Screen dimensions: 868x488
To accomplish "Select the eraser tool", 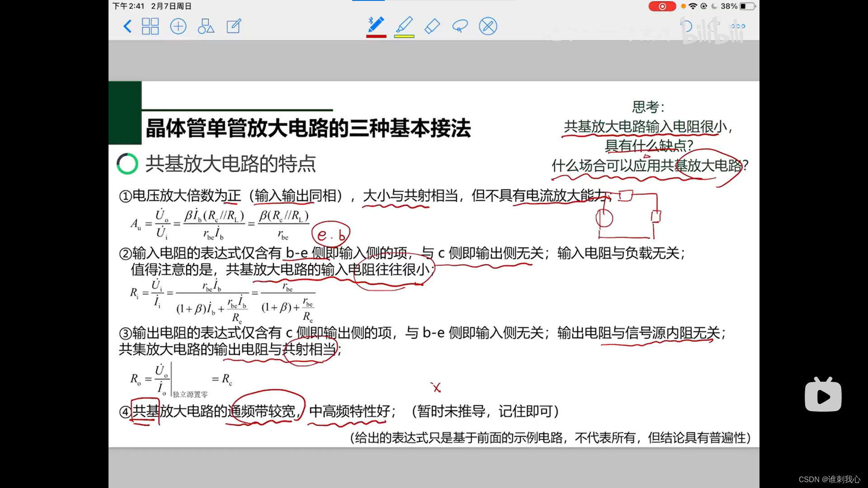I will click(432, 26).
